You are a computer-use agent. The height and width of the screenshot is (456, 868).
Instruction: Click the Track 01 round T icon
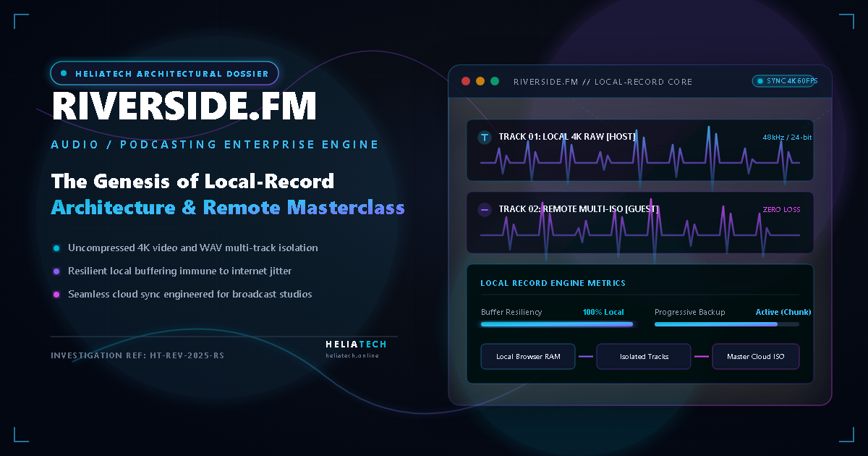pyautogui.click(x=485, y=138)
